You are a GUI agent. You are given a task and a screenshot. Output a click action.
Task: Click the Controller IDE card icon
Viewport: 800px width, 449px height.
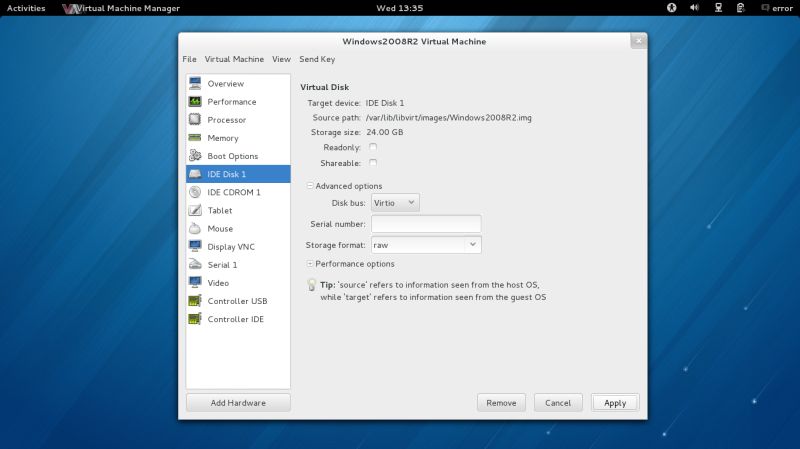pos(195,319)
